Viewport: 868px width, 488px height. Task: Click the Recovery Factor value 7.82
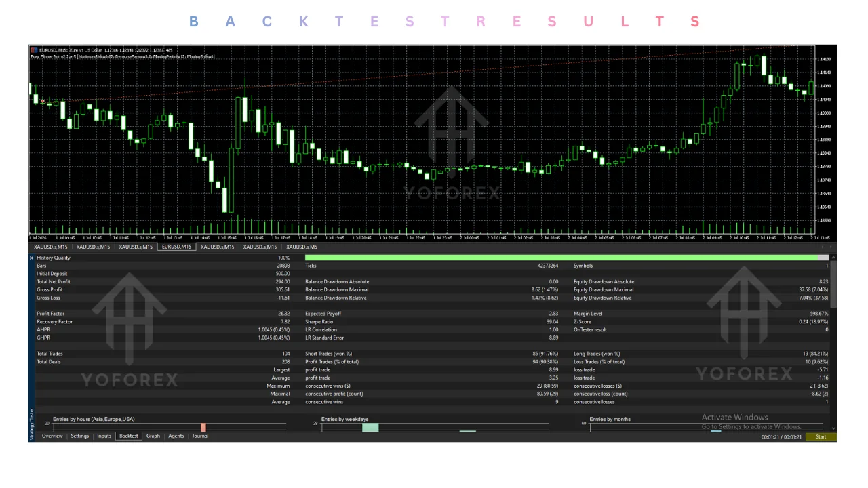[x=285, y=322]
